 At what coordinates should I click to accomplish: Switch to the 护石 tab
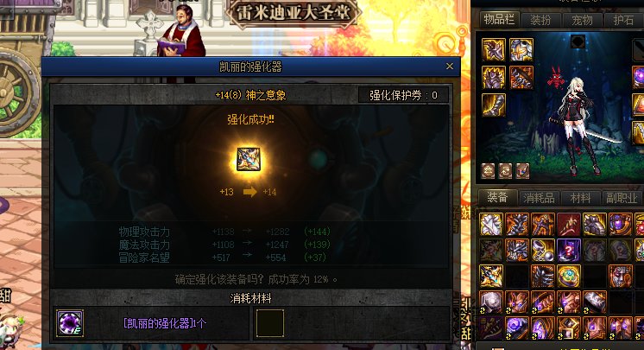pyautogui.click(x=623, y=20)
